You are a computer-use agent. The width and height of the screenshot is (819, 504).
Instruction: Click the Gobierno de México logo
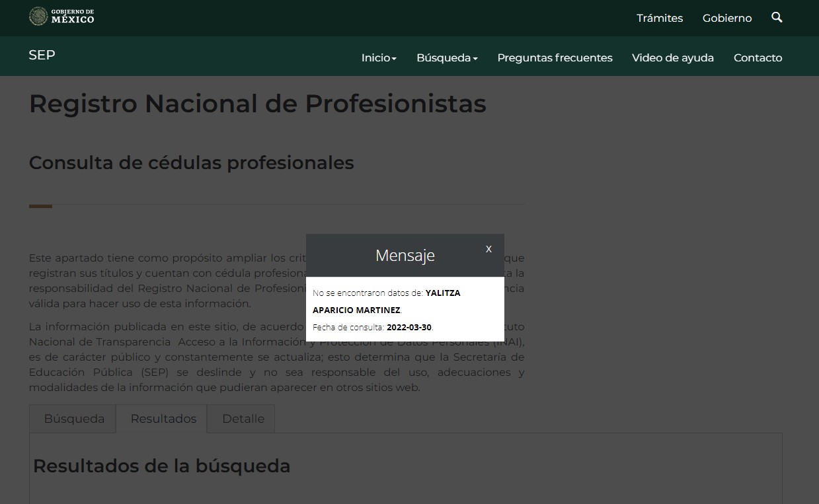(x=62, y=17)
